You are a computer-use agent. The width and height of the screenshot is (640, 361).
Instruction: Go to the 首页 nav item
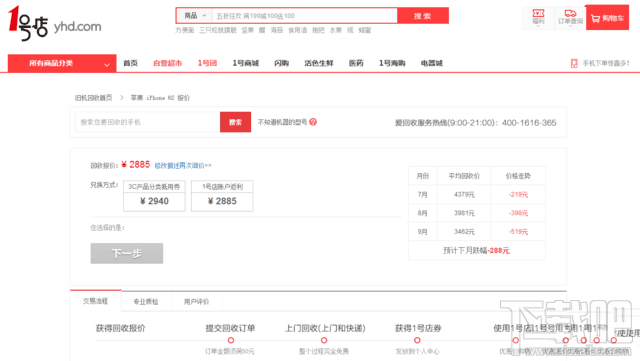tap(131, 63)
